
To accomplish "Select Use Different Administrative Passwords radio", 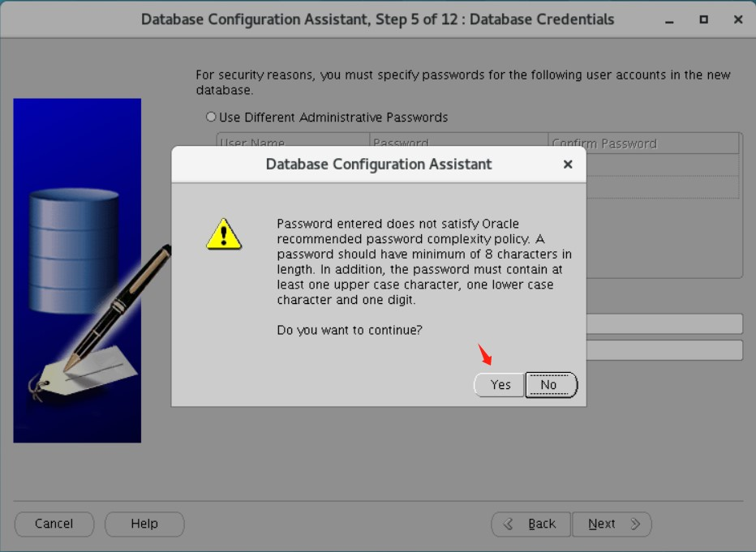I will tap(211, 117).
